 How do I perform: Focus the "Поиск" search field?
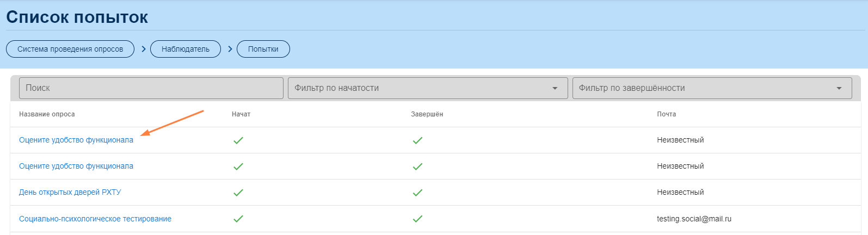pos(151,88)
